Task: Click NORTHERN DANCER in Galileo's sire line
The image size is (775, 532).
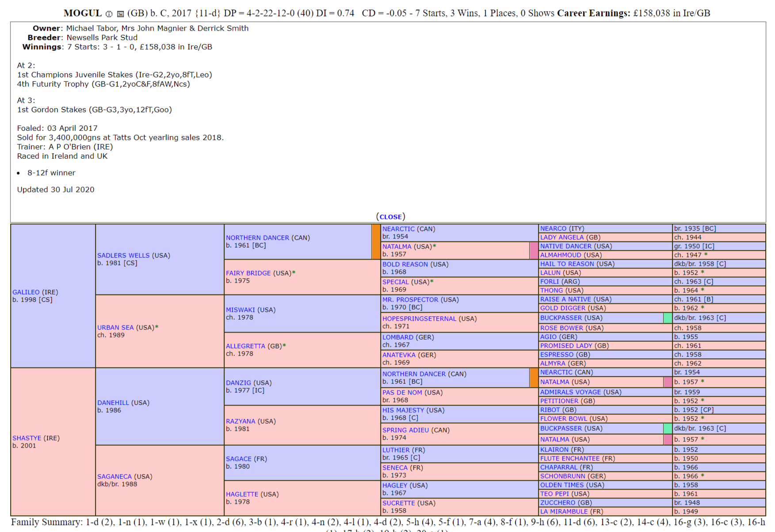Action: tap(259, 237)
